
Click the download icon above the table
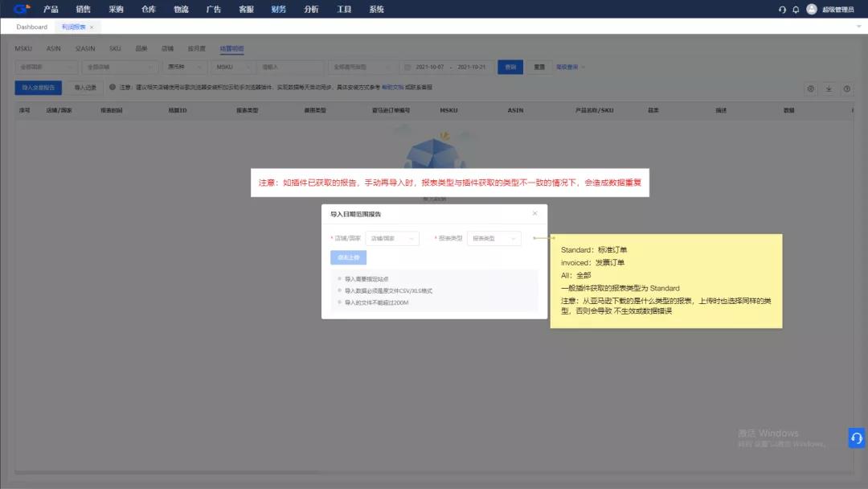tap(829, 88)
